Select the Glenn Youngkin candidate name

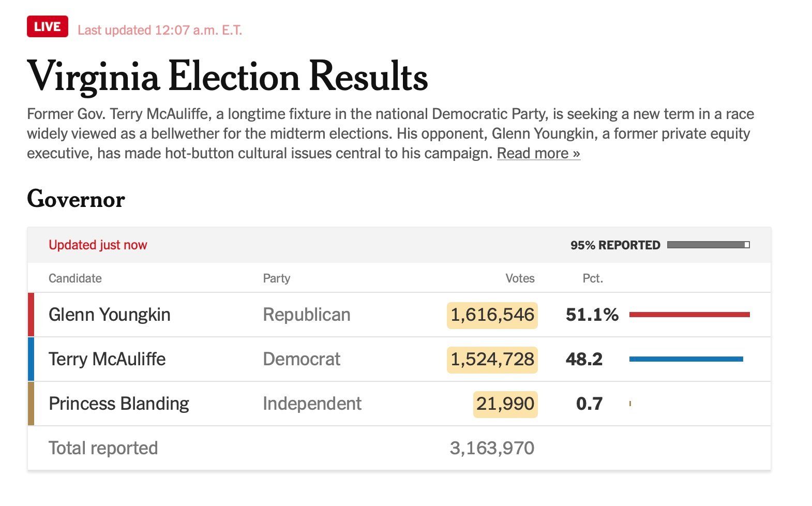[x=109, y=315]
